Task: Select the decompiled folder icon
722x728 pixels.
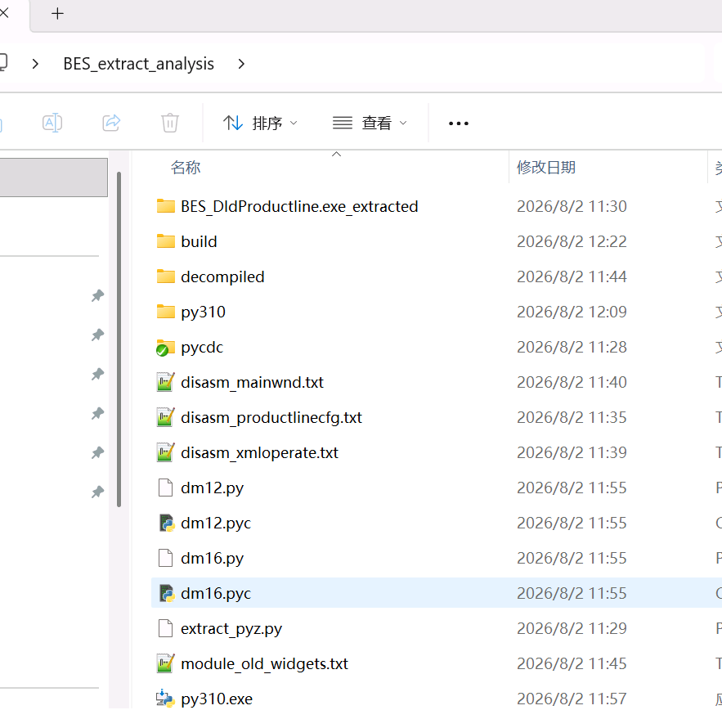Action: point(166,276)
